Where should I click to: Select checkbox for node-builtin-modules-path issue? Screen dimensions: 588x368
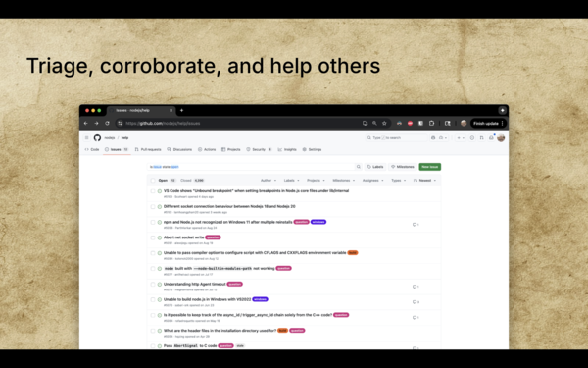coord(153,269)
